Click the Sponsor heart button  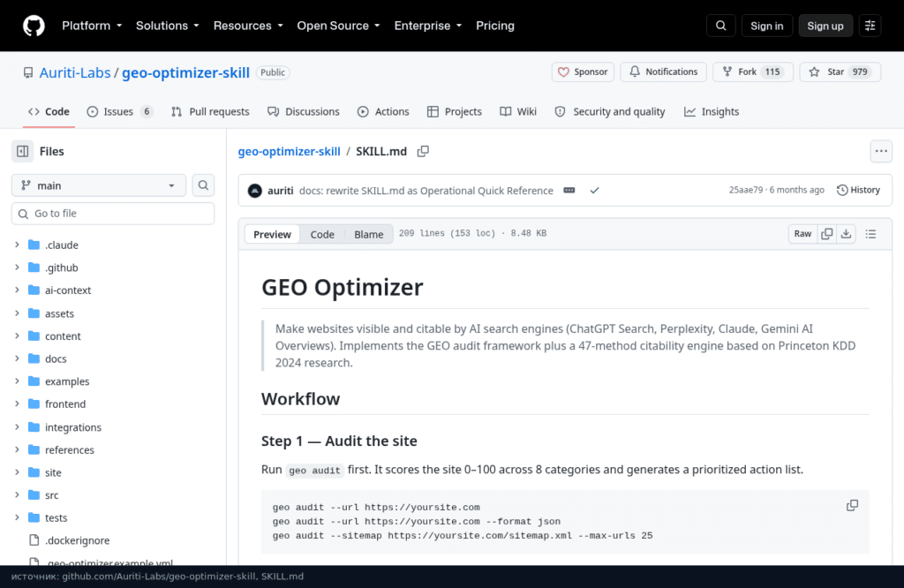(x=583, y=72)
